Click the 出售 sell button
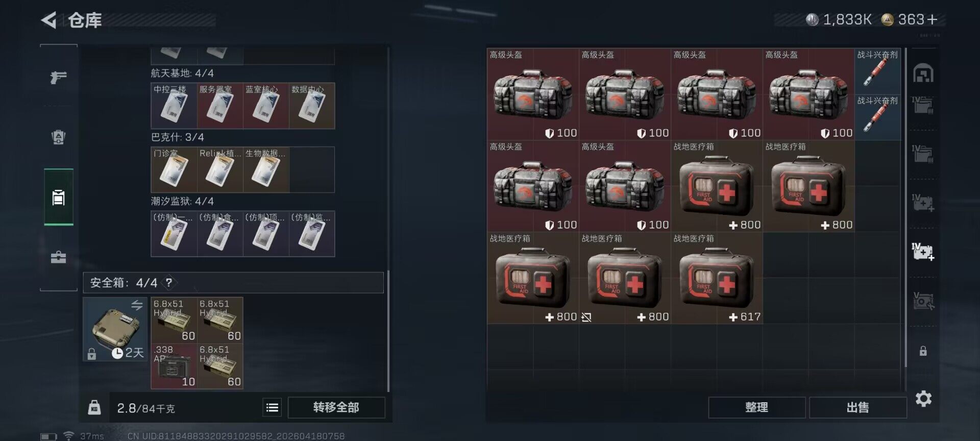Image resolution: width=980 pixels, height=441 pixels. click(857, 407)
